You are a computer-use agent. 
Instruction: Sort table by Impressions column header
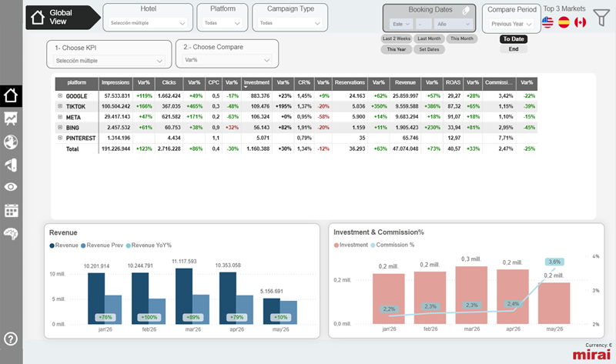pos(115,83)
